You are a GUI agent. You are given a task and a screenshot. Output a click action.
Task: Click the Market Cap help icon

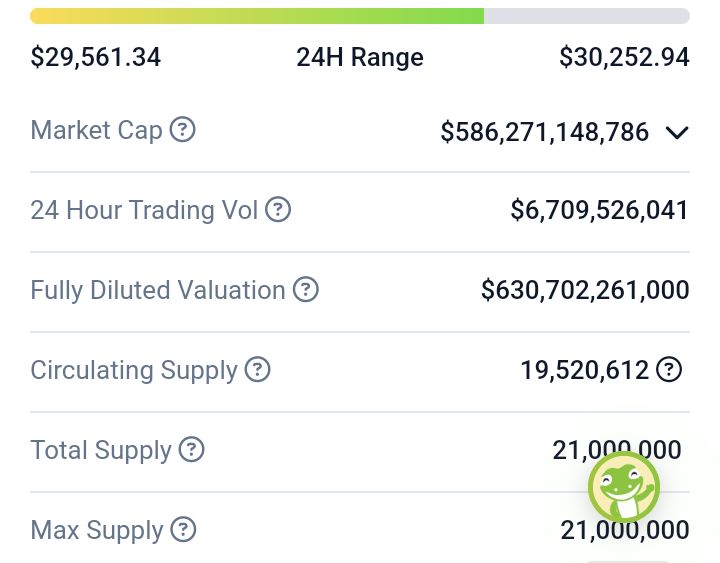182,130
